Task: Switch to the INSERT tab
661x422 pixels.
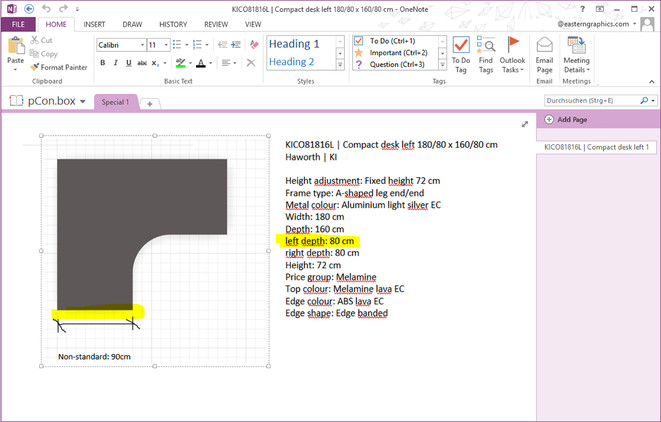Action: click(94, 24)
